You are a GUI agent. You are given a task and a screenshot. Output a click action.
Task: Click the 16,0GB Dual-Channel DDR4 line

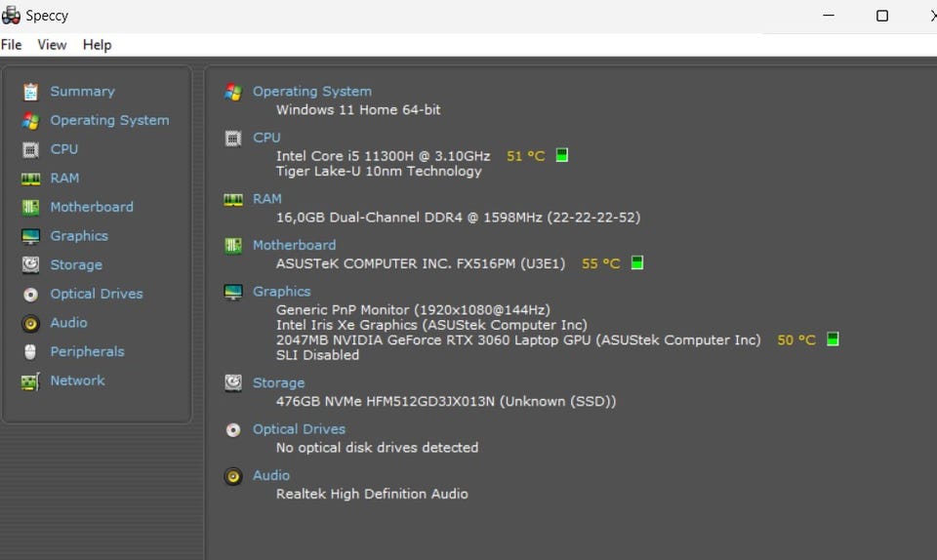(459, 218)
